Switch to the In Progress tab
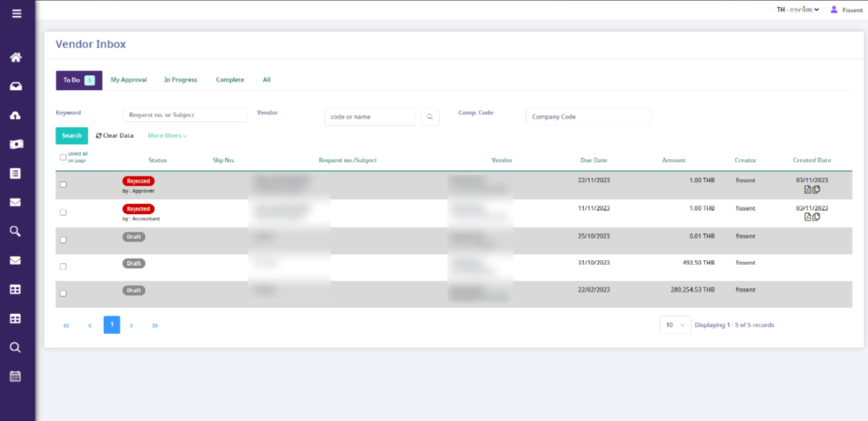Viewport: 868px width, 421px height. point(181,80)
